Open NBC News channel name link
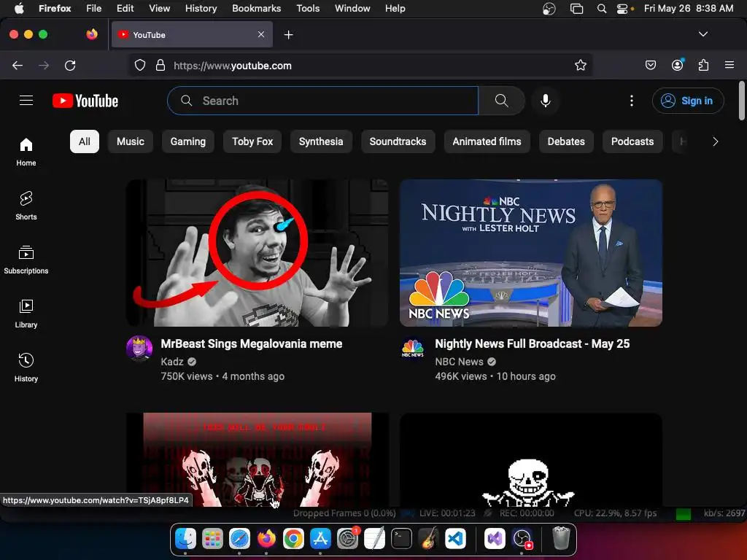This screenshot has width=747, height=560. coord(459,362)
